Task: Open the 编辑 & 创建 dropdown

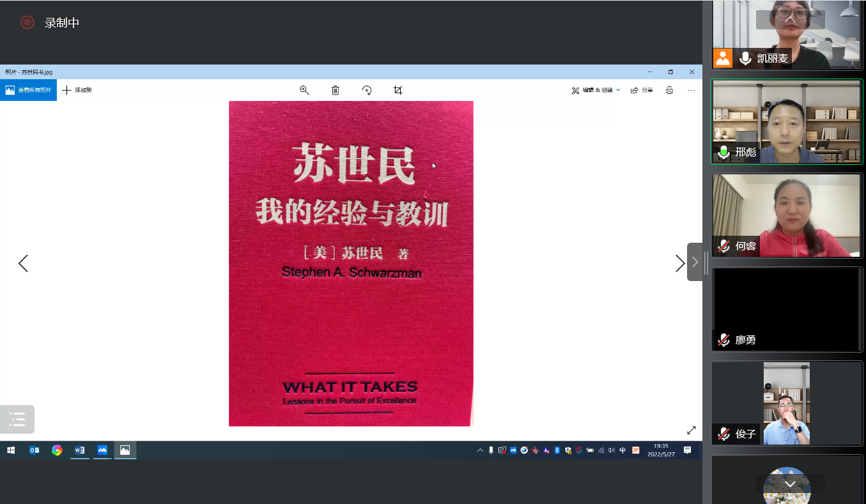Action: tap(596, 90)
